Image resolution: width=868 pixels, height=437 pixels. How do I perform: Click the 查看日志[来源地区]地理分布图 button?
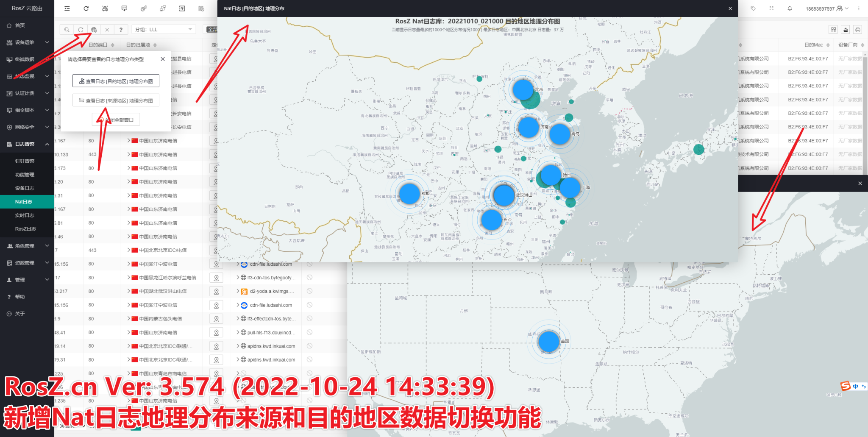[x=116, y=100]
